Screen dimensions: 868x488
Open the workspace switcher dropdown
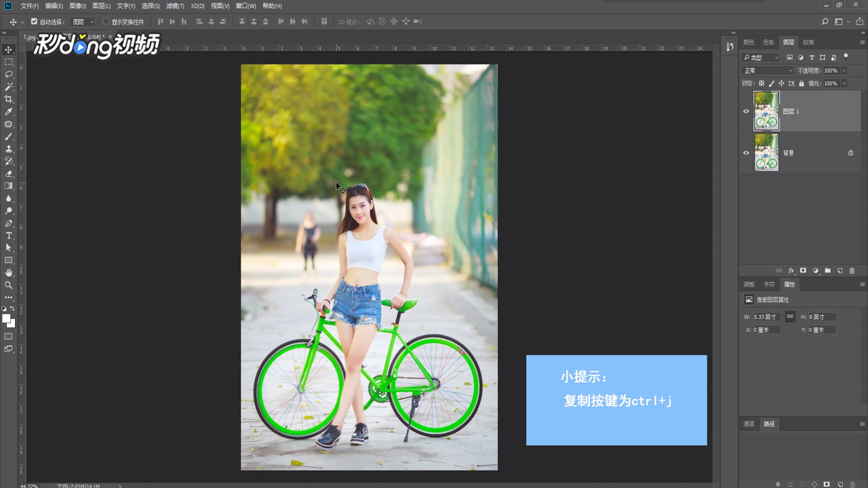pos(842,22)
